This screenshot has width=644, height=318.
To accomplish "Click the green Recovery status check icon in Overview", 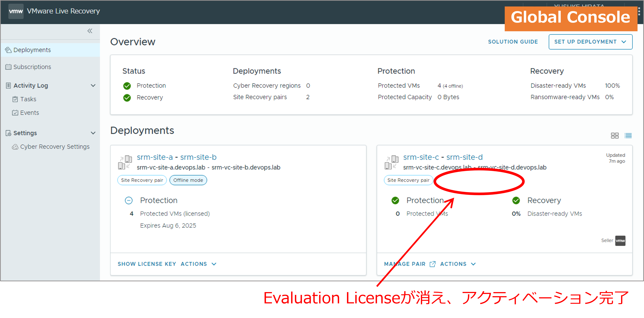I will (127, 97).
